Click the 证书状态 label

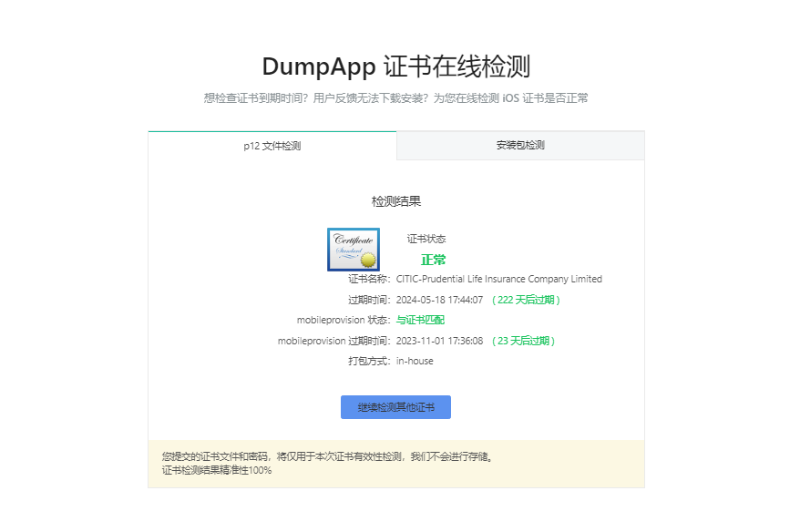coord(426,240)
